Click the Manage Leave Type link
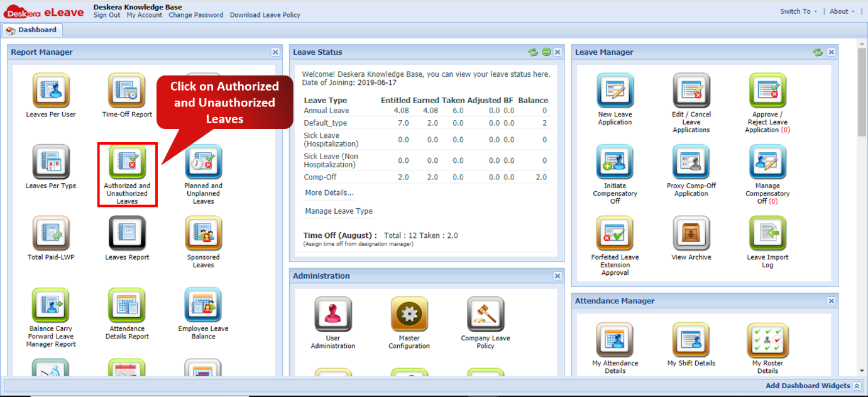This screenshot has height=397, width=868. 339,211
